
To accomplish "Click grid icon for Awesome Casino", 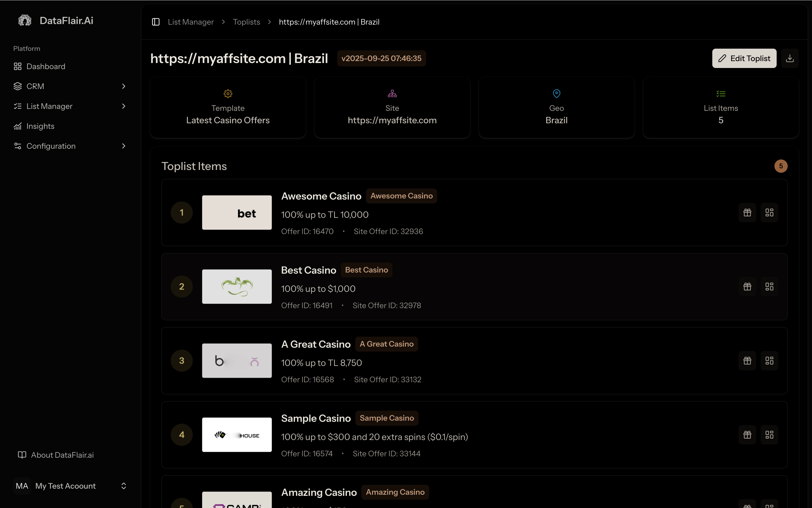I will 769,213.
